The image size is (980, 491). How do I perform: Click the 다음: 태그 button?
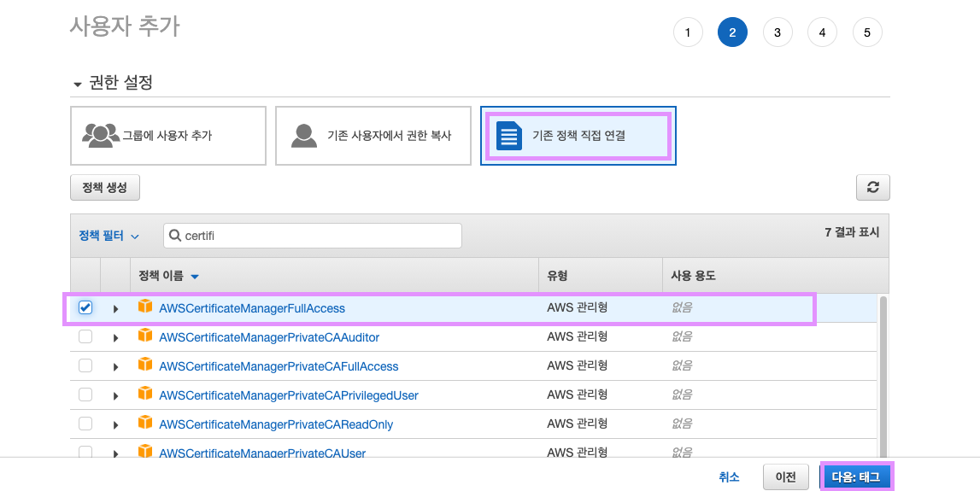[856, 477]
